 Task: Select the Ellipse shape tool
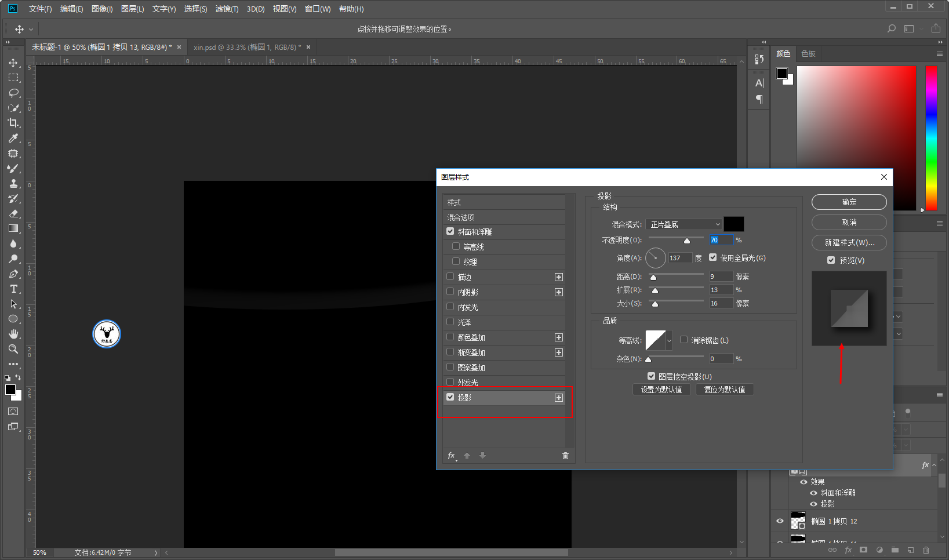click(13, 319)
